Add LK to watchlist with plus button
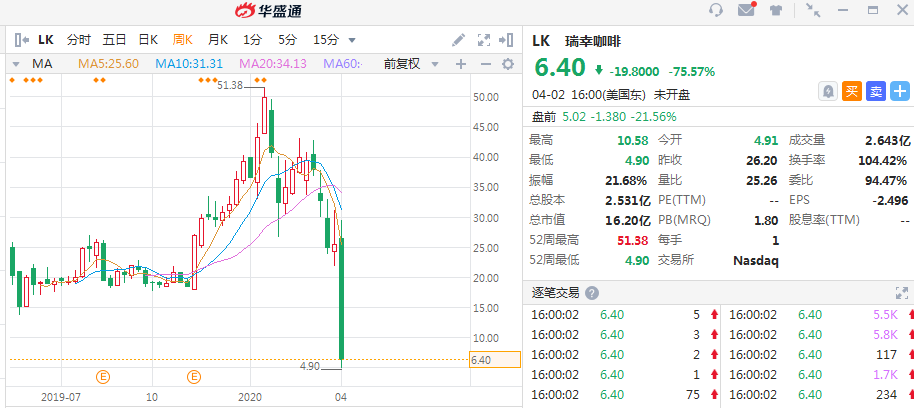Image resolution: width=914 pixels, height=408 pixels. click(x=900, y=92)
